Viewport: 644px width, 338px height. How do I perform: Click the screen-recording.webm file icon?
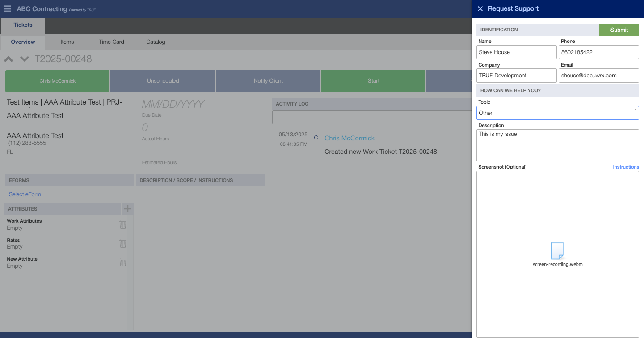pos(557,250)
